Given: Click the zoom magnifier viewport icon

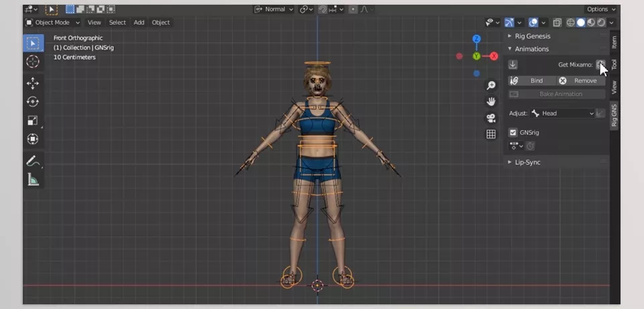Looking at the screenshot, I should (x=491, y=86).
